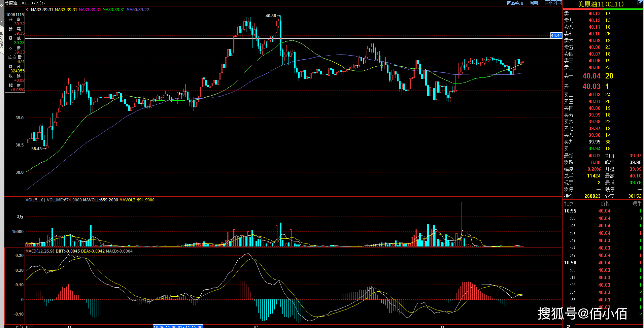Click the purple MA60:39.22 legend label
The width and height of the screenshot is (644, 328).
click(138, 10)
